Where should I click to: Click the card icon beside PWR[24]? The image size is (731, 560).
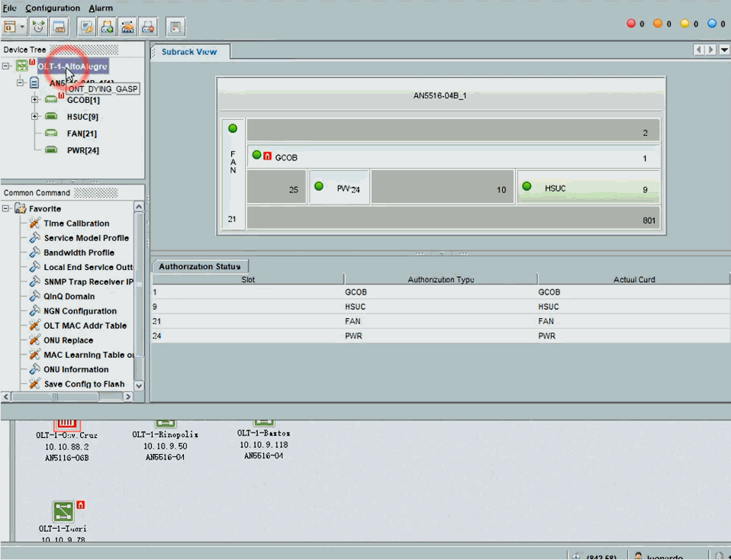pos(51,150)
